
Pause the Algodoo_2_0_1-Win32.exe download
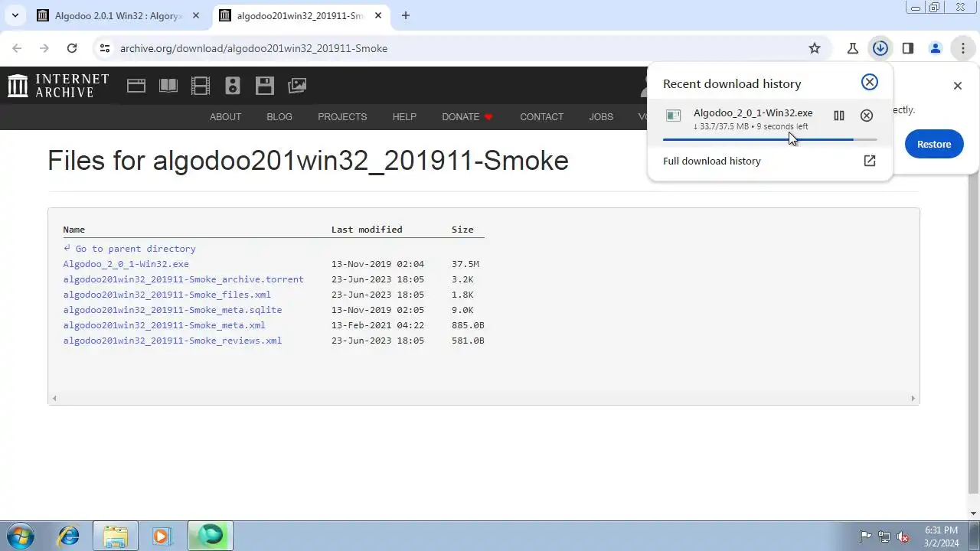click(839, 116)
